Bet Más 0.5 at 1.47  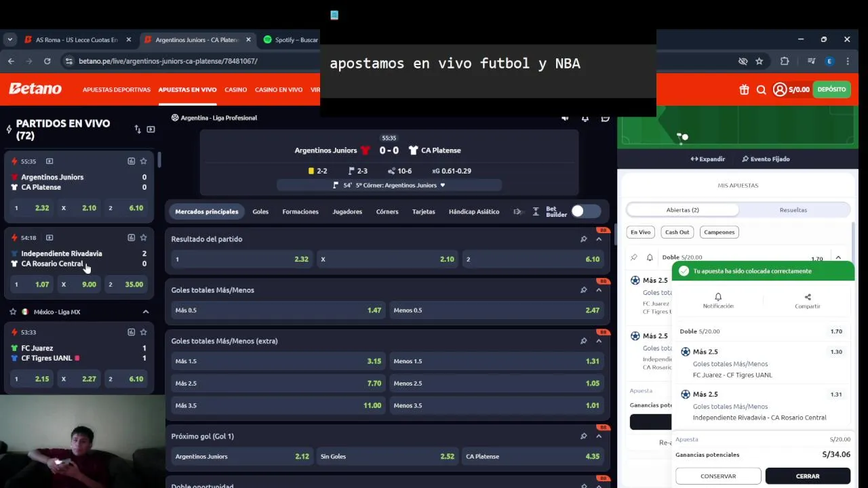[x=278, y=310]
